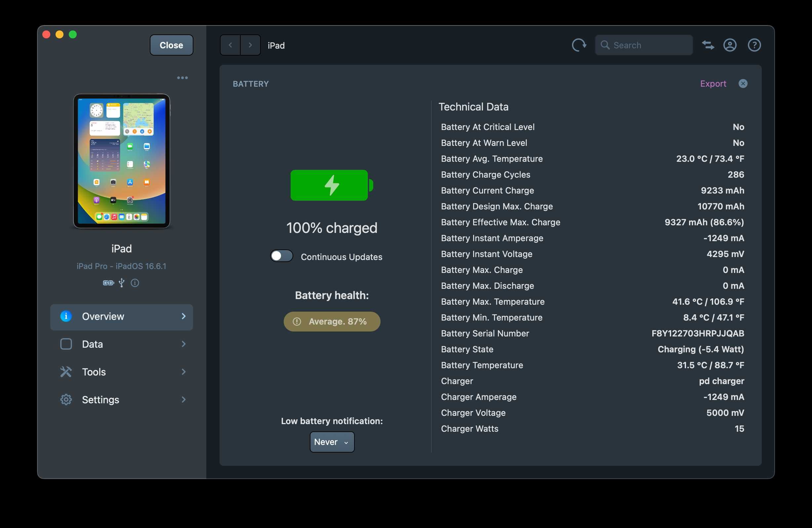Click the Charger Watts value 15

739,429
